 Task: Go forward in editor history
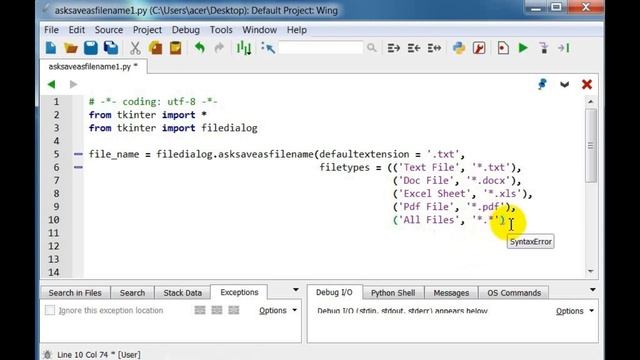(73, 84)
